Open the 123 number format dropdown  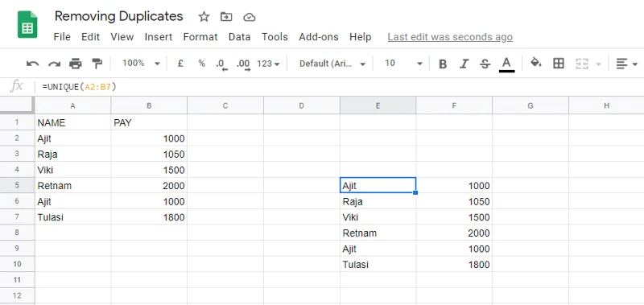coord(268,64)
